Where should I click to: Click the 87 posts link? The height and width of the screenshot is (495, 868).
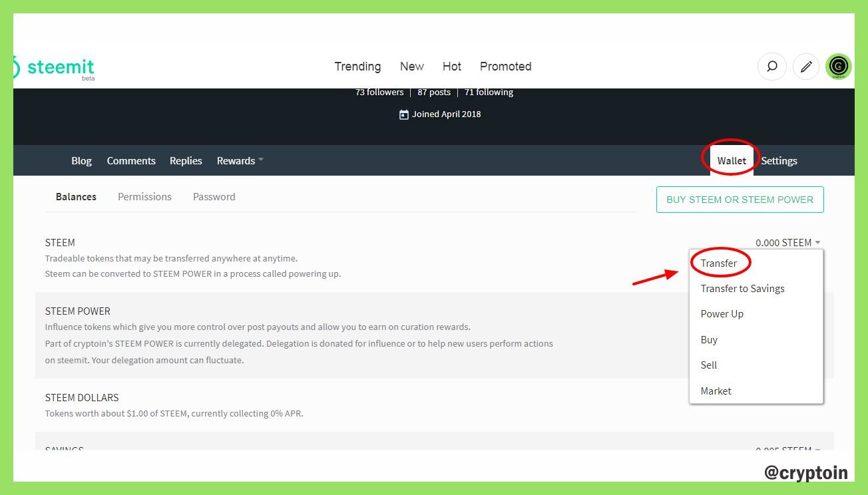tap(434, 92)
